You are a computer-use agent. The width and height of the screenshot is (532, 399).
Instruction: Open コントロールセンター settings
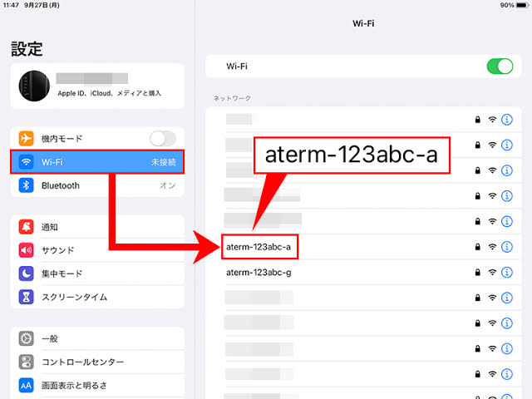point(83,362)
